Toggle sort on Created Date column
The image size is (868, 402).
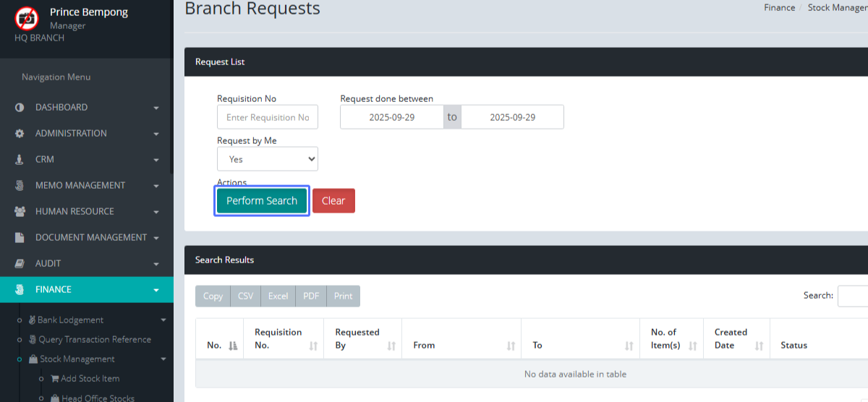click(736, 339)
